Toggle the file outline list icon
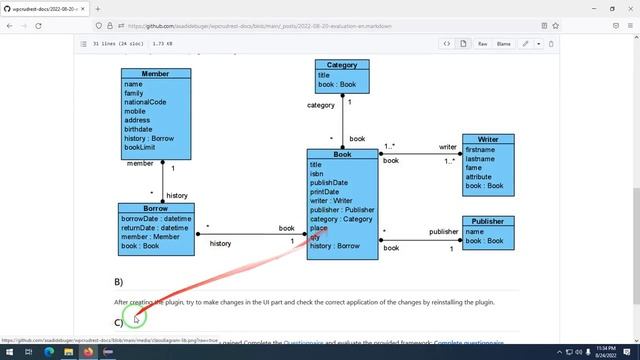The image size is (640, 360). (84, 44)
